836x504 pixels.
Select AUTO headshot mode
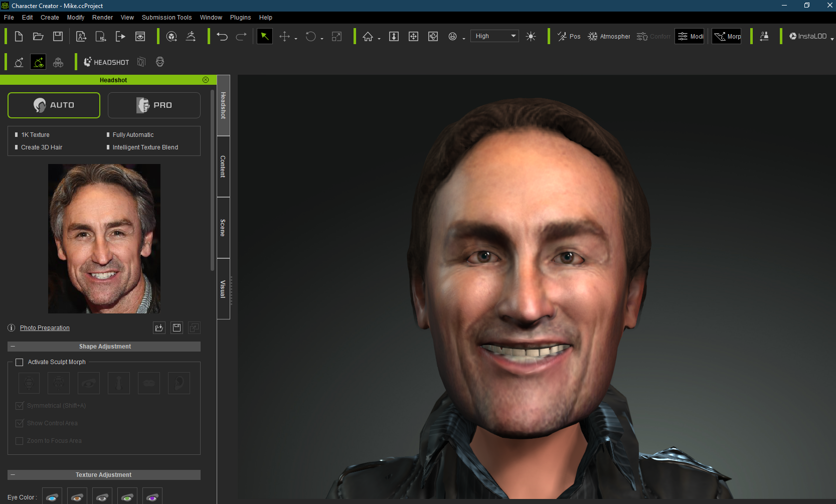click(54, 105)
